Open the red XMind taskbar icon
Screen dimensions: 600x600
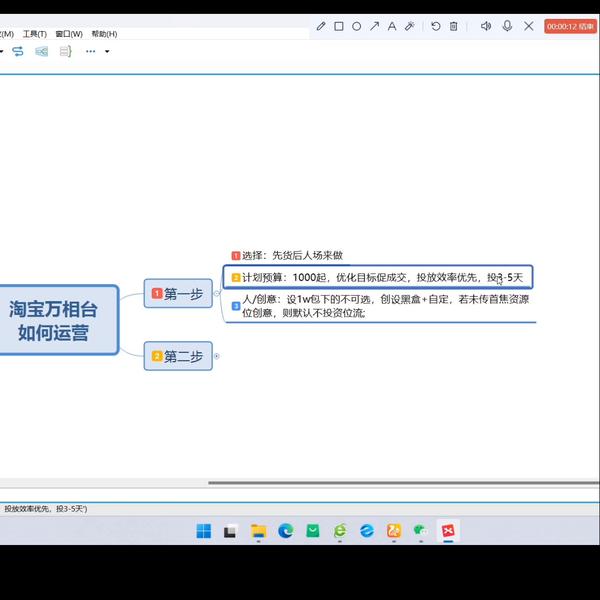(448, 531)
